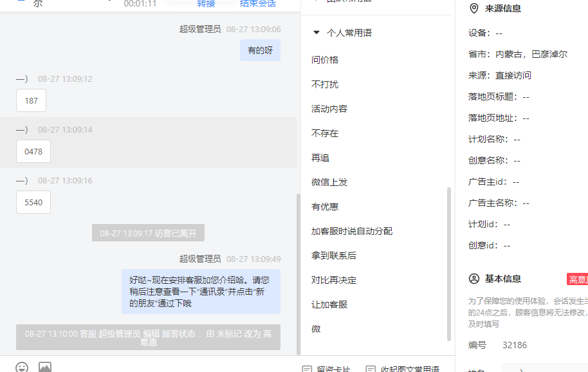
Task: Click the timestamp 08-27 13:09:14
Action: 65,130
